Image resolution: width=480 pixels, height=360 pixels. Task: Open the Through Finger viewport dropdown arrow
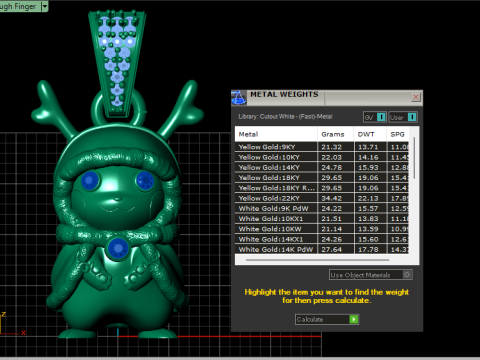tap(45, 6)
